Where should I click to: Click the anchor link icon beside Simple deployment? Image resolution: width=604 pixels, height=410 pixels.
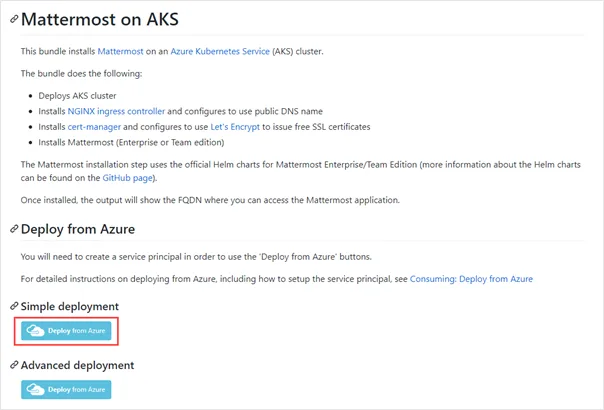14,306
